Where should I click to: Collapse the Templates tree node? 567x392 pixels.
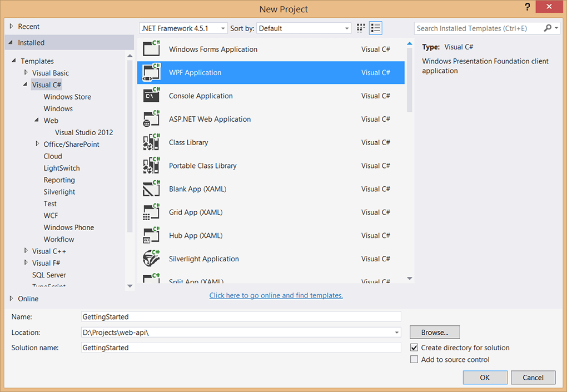pos(14,61)
